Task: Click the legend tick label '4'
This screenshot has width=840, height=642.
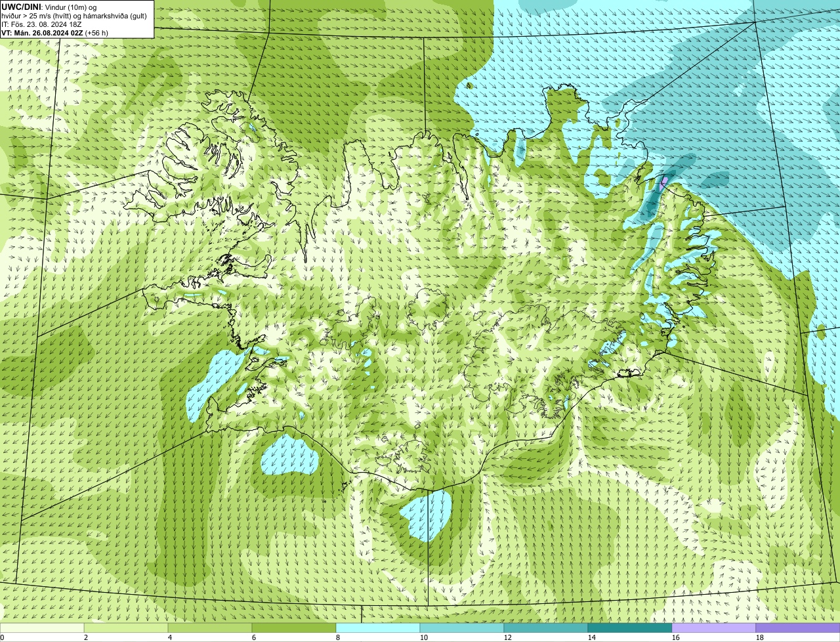Action: coord(170,637)
